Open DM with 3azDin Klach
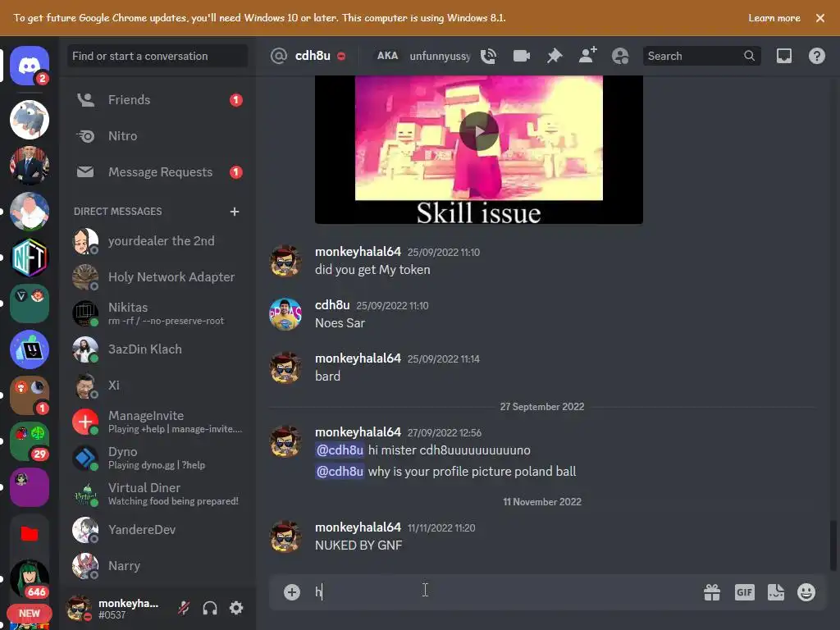840x630 pixels. [157, 349]
